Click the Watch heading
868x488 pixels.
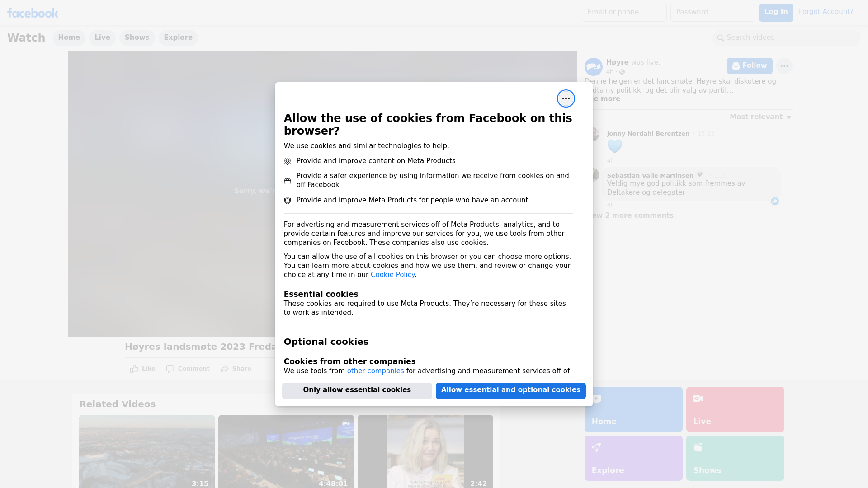coord(26,38)
